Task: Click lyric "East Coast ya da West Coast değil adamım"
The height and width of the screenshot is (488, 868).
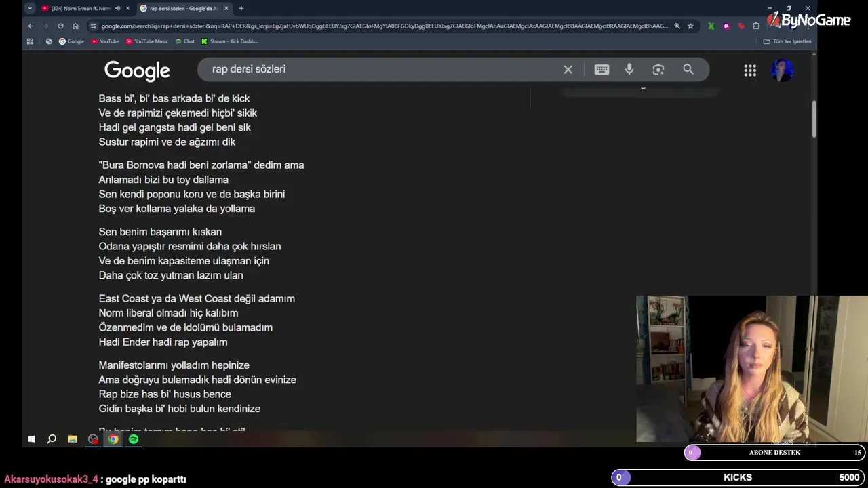Action: coord(197,298)
